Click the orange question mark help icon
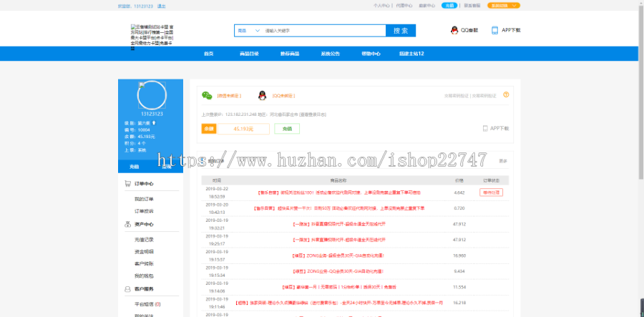The image size is (644, 317). (x=506, y=94)
